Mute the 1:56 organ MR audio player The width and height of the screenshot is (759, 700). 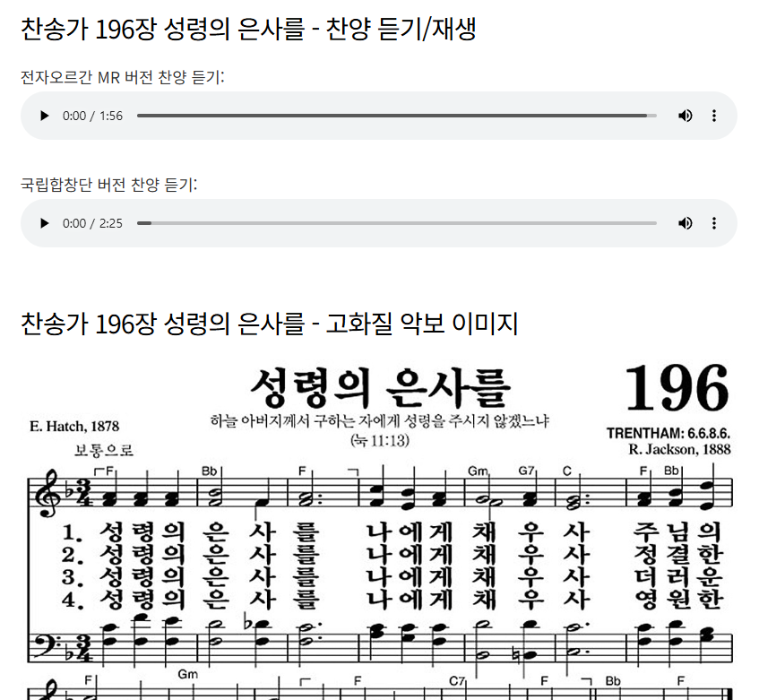coord(685,116)
